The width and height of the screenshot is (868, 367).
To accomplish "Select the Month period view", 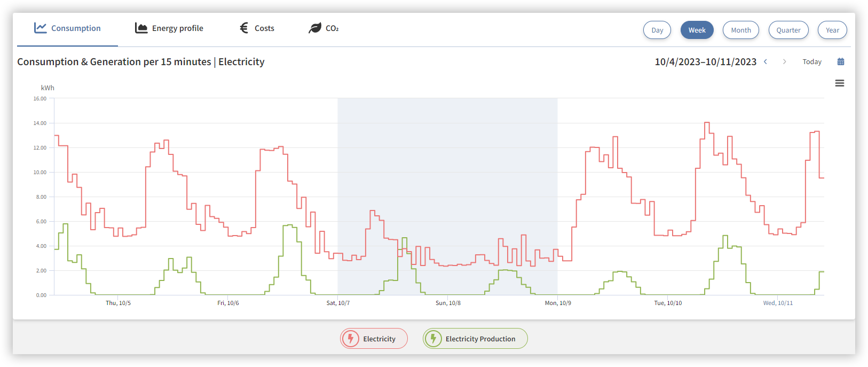I will point(741,30).
